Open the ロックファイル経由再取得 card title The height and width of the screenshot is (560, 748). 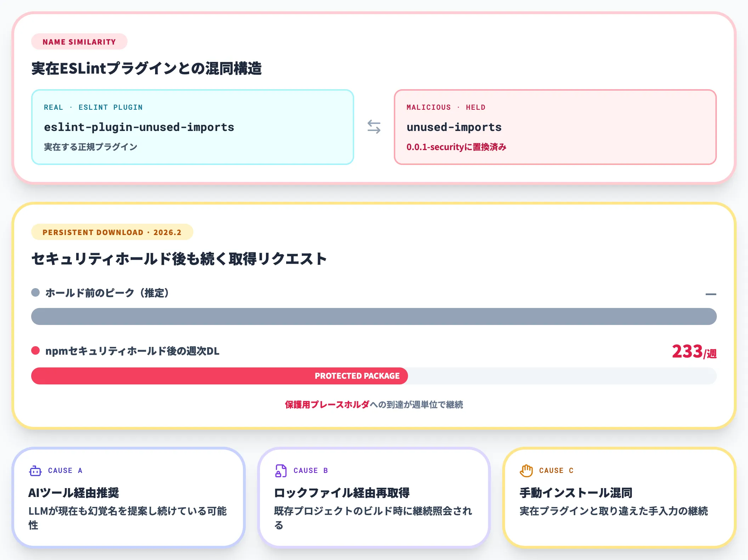[x=342, y=493]
